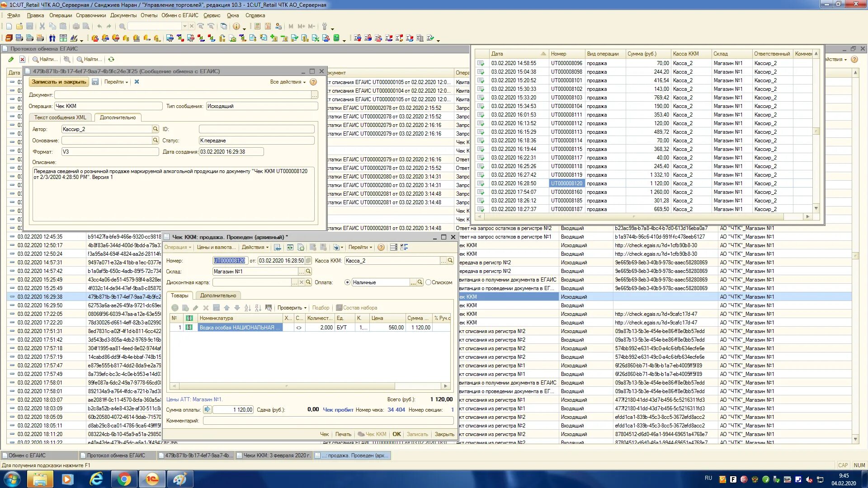Click the save icon next to Записать и закрыть
This screenshot has height=488, width=868.
95,82
